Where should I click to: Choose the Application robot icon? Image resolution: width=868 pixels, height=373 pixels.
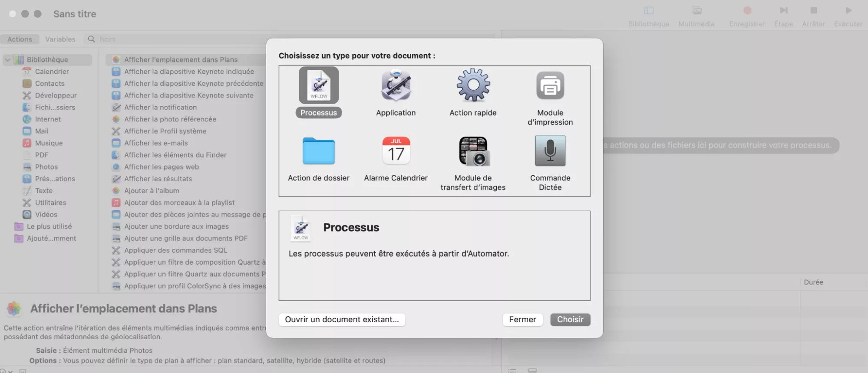(x=396, y=85)
